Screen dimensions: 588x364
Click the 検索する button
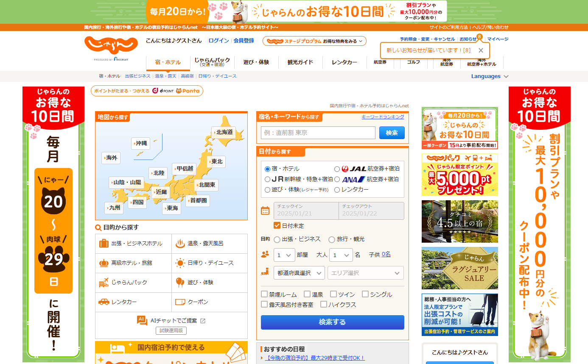pos(333,322)
